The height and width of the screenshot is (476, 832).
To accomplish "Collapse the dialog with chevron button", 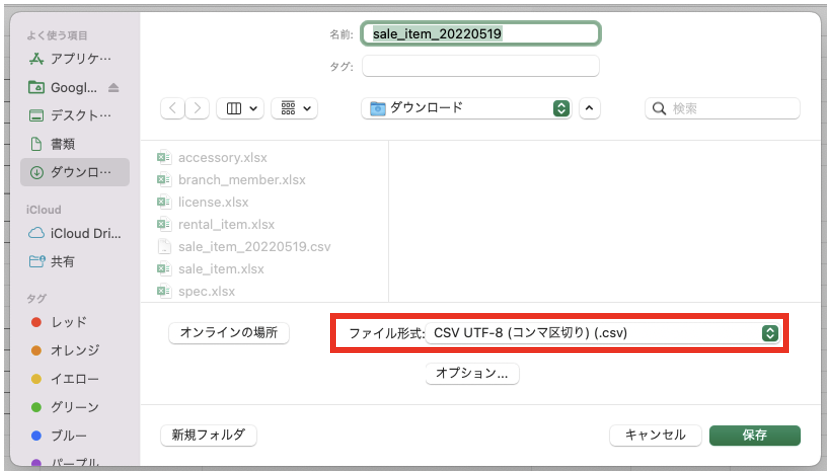I will coord(589,108).
